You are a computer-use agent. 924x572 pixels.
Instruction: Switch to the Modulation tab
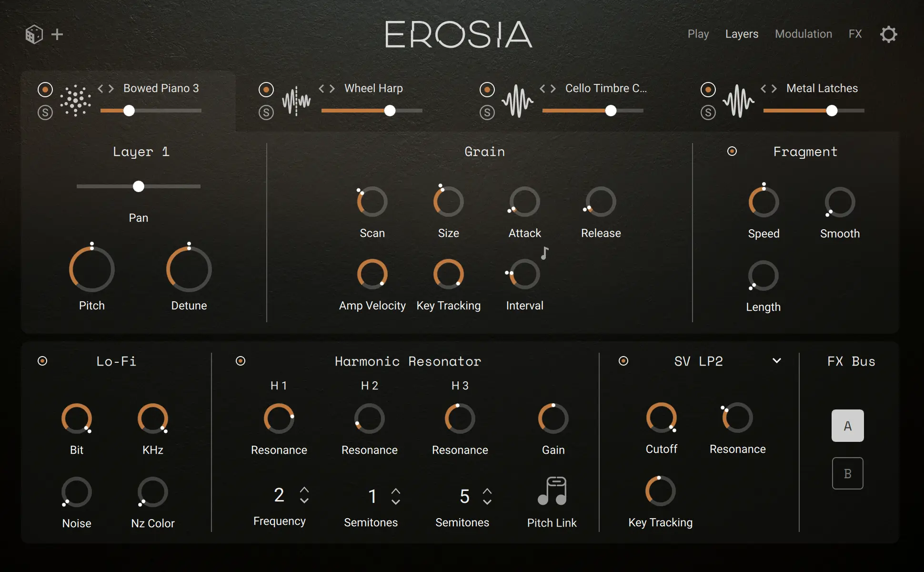pyautogui.click(x=803, y=34)
